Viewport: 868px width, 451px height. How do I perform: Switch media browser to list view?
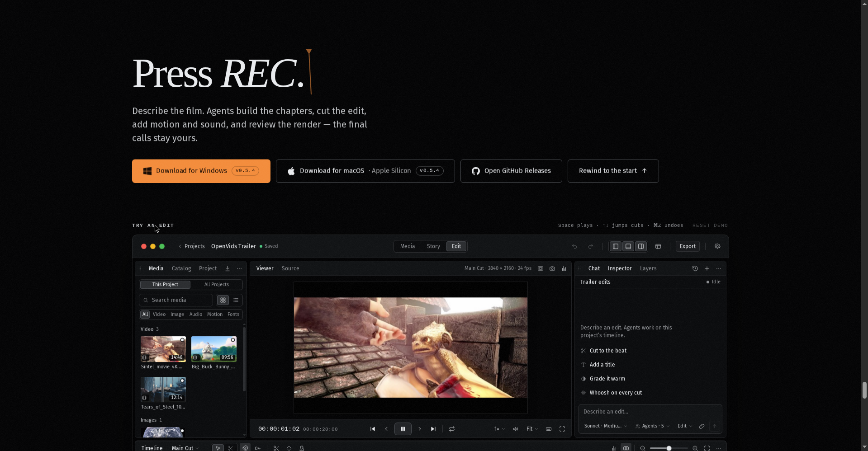236,300
